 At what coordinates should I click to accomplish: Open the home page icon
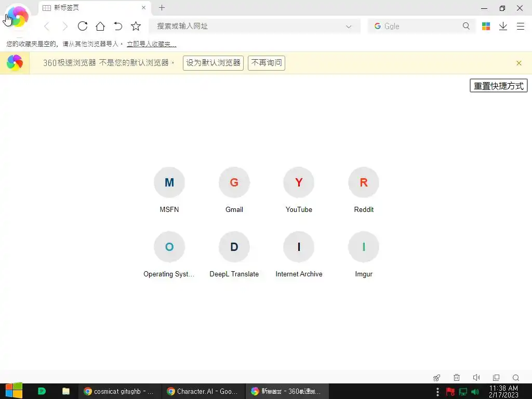click(100, 26)
